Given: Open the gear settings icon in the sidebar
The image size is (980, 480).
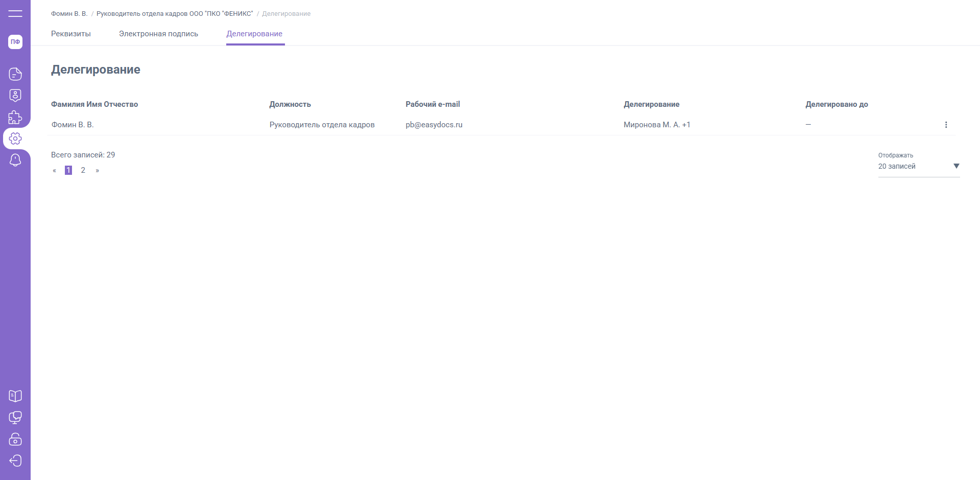Looking at the screenshot, I should (x=15, y=139).
